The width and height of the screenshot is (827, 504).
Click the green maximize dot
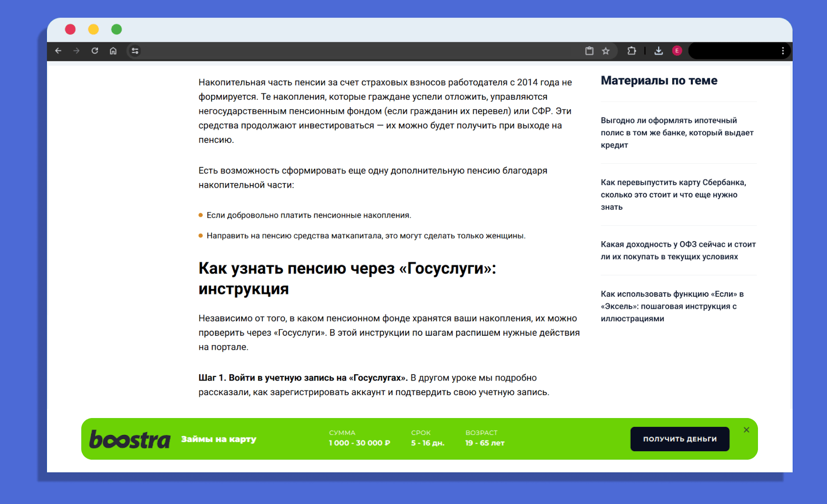[117, 29]
